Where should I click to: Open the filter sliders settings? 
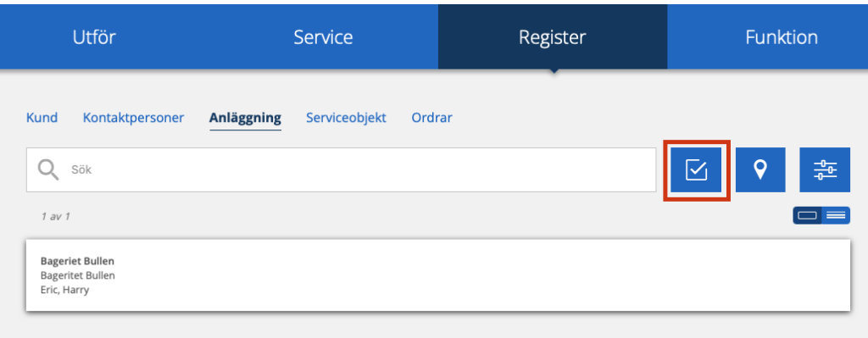click(825, 169)
